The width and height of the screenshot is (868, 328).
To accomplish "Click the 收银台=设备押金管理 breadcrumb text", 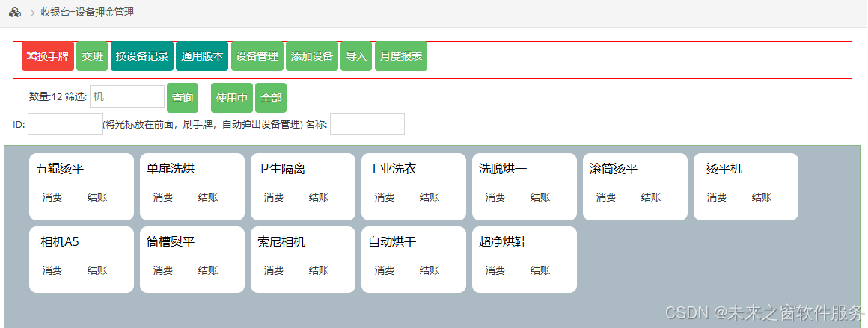I will click(88, 12).
